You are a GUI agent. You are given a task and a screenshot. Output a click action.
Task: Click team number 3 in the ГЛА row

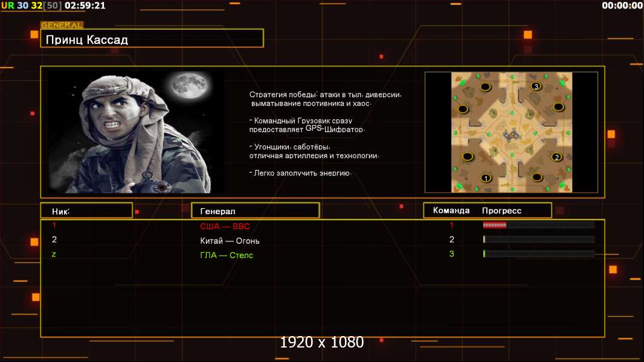tap(451, 254)
